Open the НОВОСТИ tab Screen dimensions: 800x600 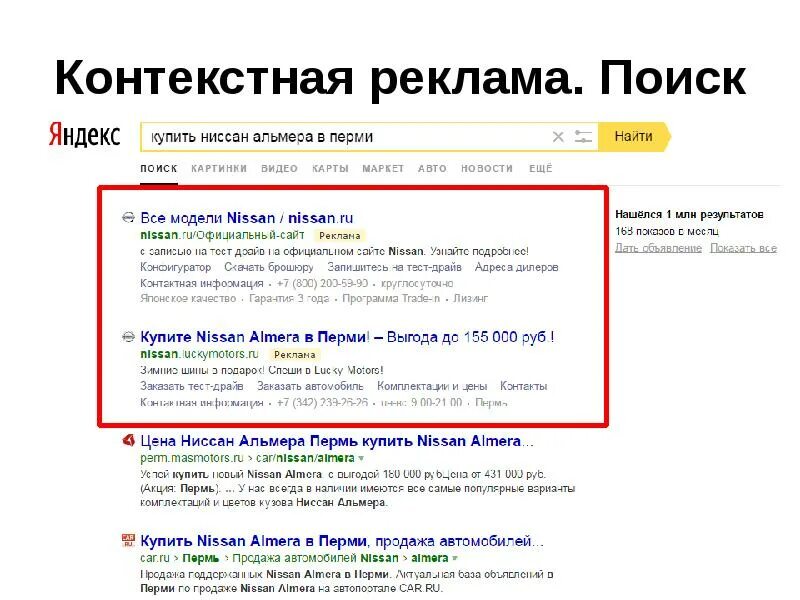tap(487, 168)
